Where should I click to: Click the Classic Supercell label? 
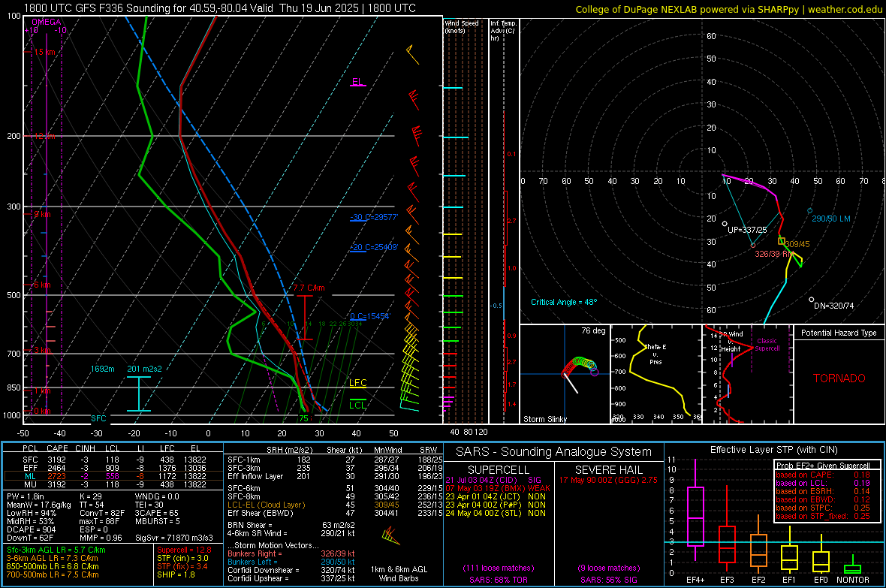tap(767, 345)
